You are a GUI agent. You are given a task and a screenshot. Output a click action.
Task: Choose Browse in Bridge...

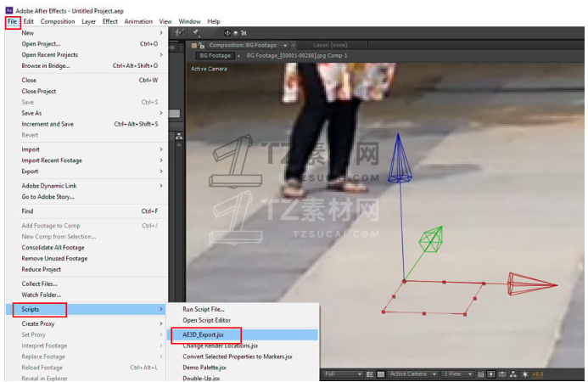(87, 65)
